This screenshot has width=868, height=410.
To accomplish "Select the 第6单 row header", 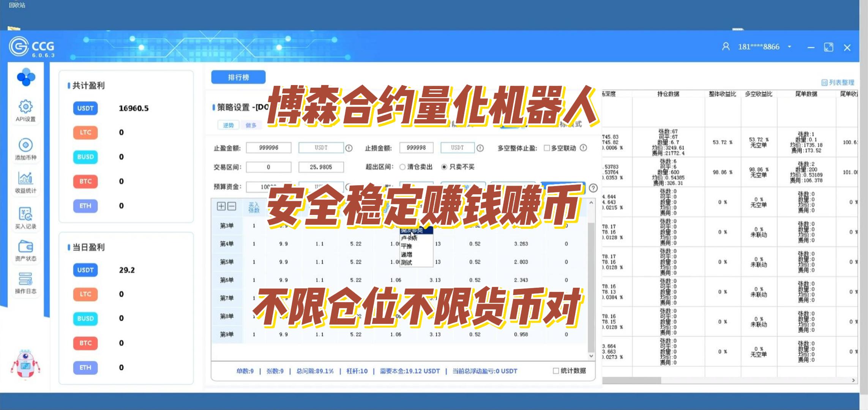I will coord(227,280).
